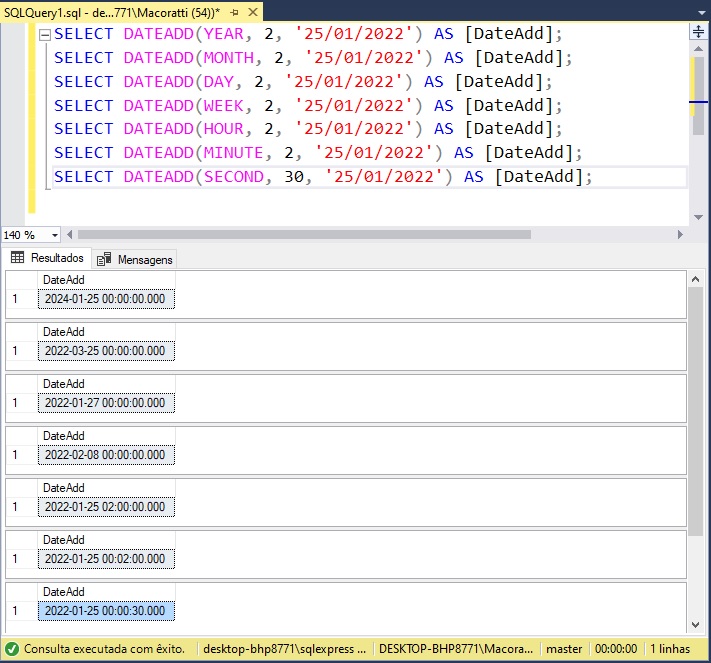This screenshot has width=711, height=663.
Task: Select result cell 2022-02-08 00:00:00.000
Action: point(106,455)
